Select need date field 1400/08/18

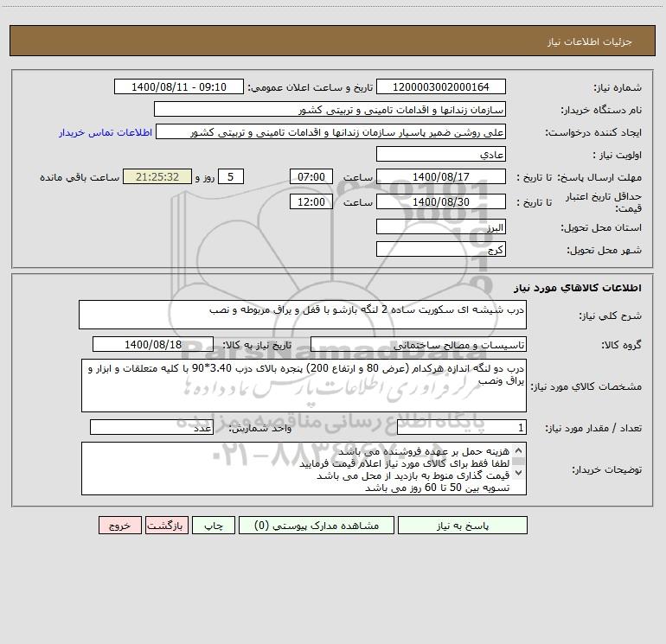coord(153,344)
